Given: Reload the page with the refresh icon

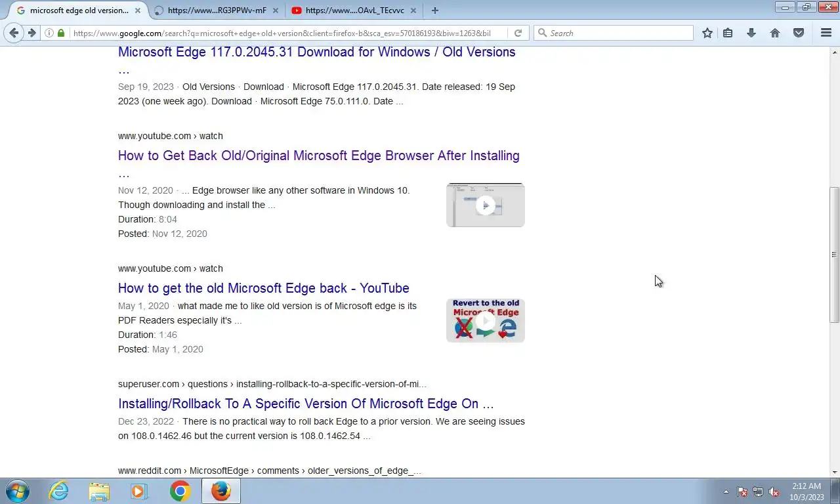Looking at the screenshot, I should (518, 33).
